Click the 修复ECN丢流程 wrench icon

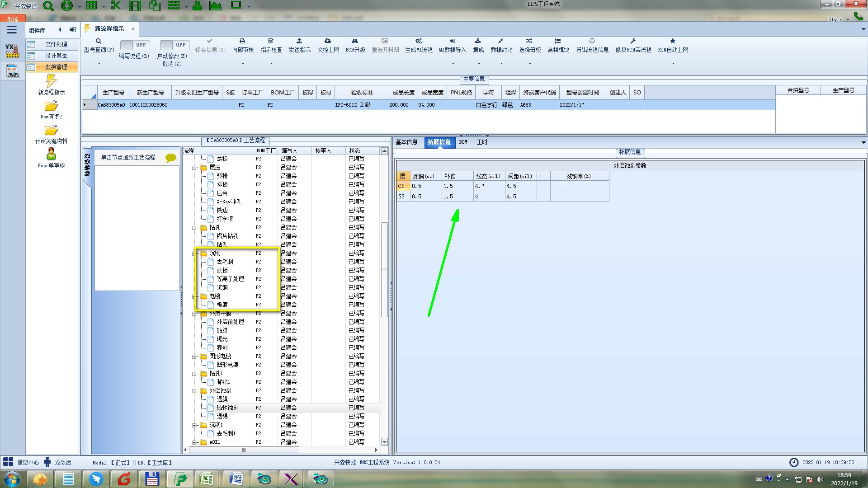click(633, 41)
